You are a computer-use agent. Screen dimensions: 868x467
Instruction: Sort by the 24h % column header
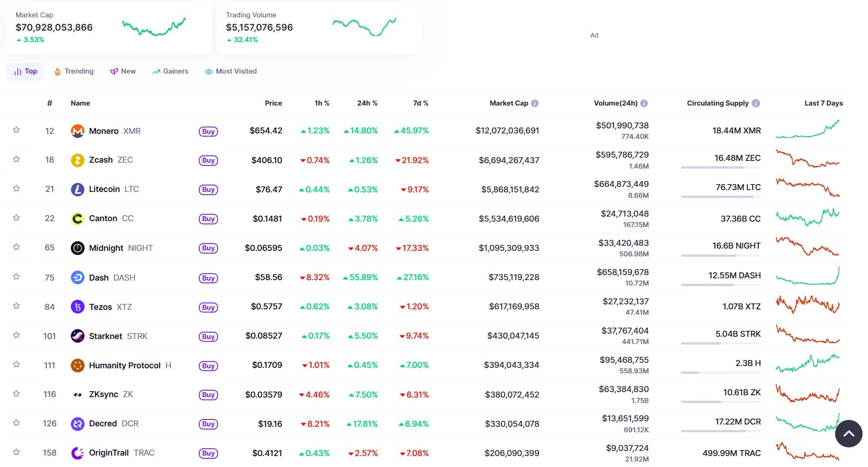point(367,103)
